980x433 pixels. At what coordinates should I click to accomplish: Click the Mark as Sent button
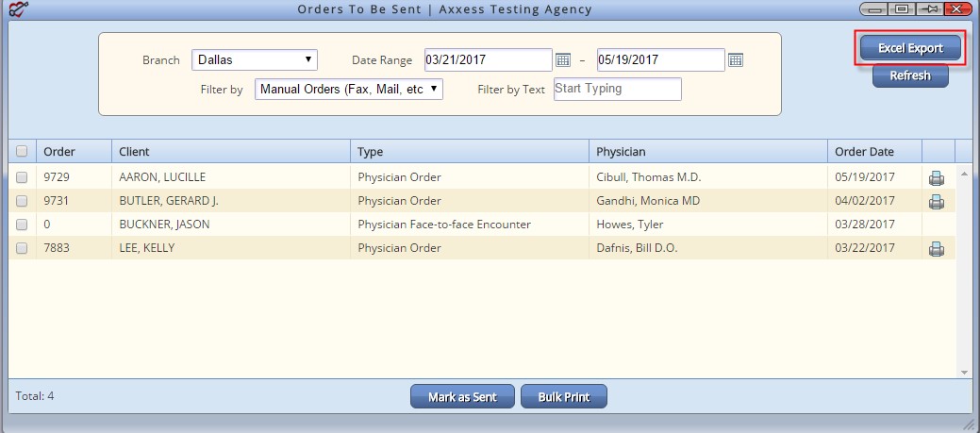pos(462,397)
